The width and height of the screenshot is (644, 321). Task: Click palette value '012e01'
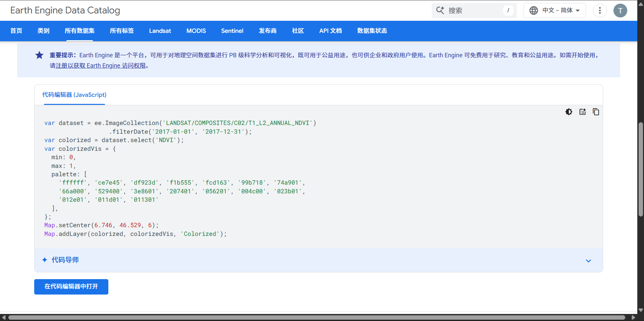[x=73, y=200]
